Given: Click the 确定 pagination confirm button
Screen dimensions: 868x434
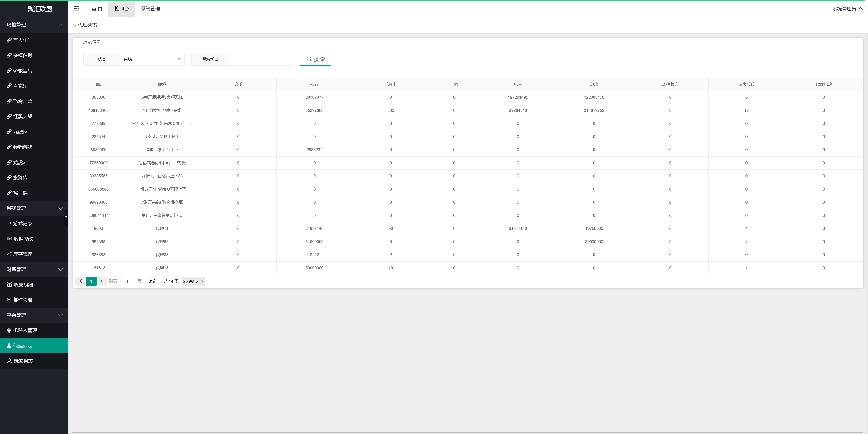Looking at the screenshot, I should pyautogui.click(x=152, y=281).
